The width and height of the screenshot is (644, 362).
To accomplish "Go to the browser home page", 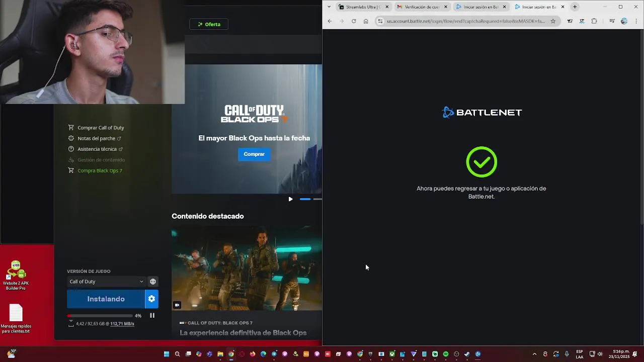I will (x=366, y=21).
